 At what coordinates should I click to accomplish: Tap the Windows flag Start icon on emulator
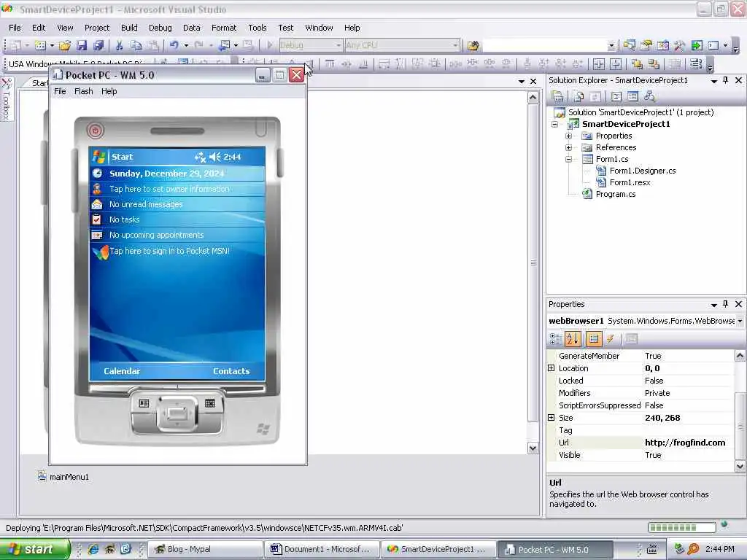click(x=98, y=157)
